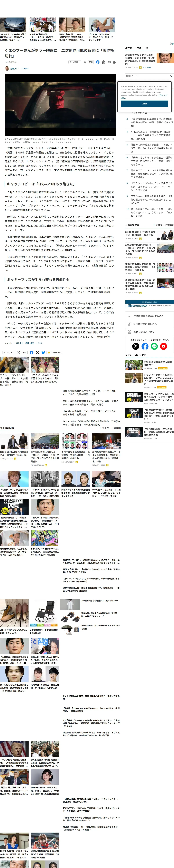This screenshot has height=868, width=174.
Task: Open Trump thumbnail article
Action: pyautogui.click(x=14, y=749)
